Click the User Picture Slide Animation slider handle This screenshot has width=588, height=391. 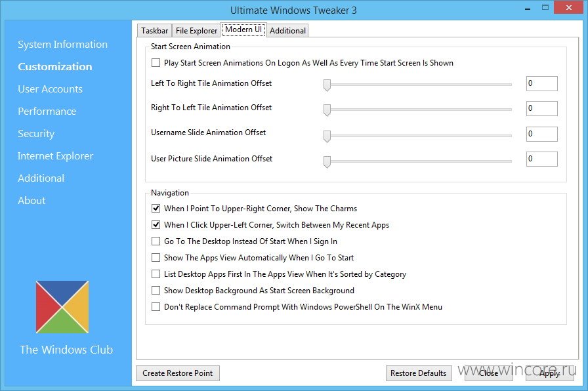[327, 161]
